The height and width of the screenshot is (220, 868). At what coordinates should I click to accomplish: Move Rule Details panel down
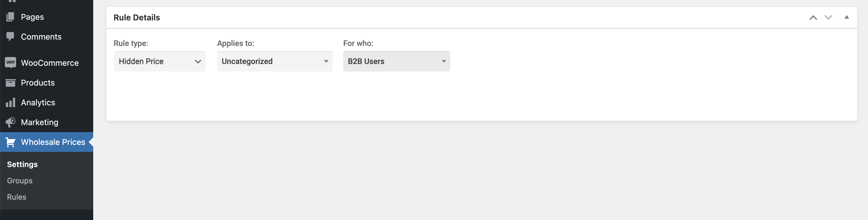pyautogui.click(x=828, y=17)
